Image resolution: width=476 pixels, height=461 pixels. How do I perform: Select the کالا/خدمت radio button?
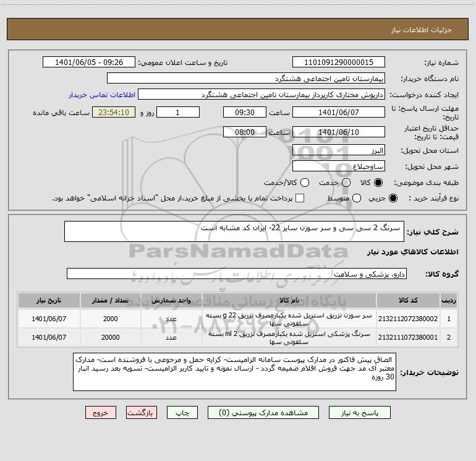(x=305, y=183)
